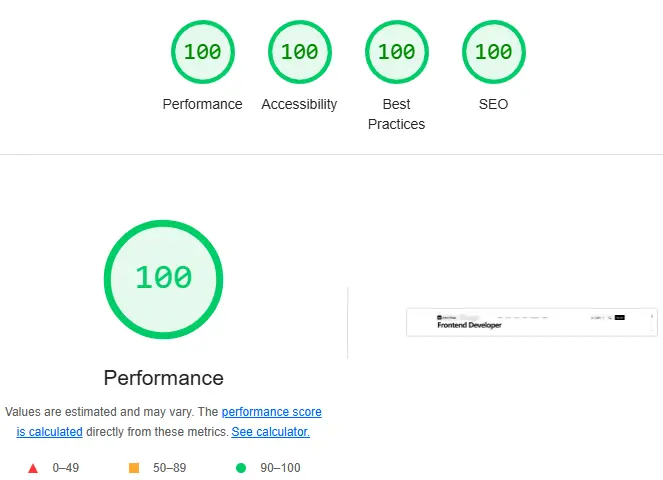
Task: Click the 'Values are estimated and may vary' text
Action: [110, 412]
